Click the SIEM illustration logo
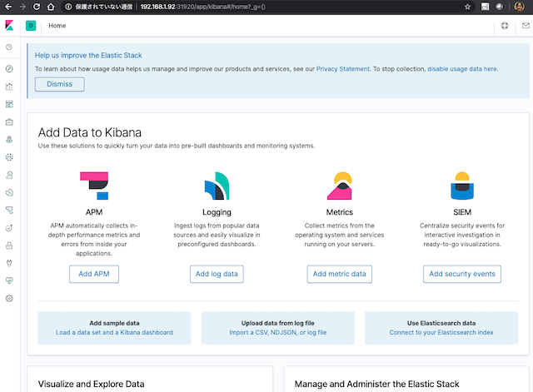The width and height of the screenshot is (533, 392). click(x=462, y=186)
